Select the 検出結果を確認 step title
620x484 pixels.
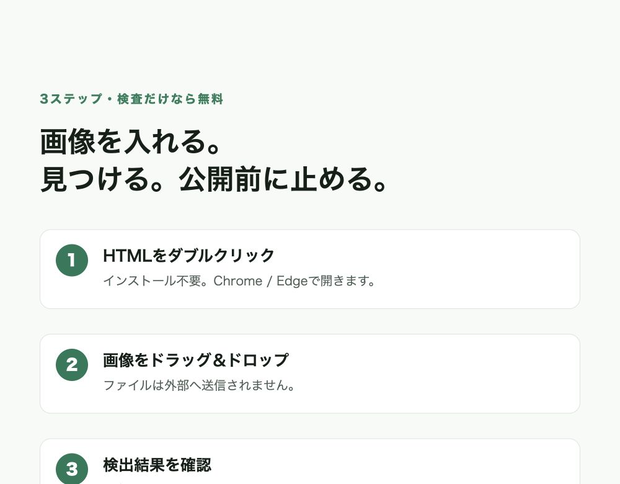click(157, 465)
